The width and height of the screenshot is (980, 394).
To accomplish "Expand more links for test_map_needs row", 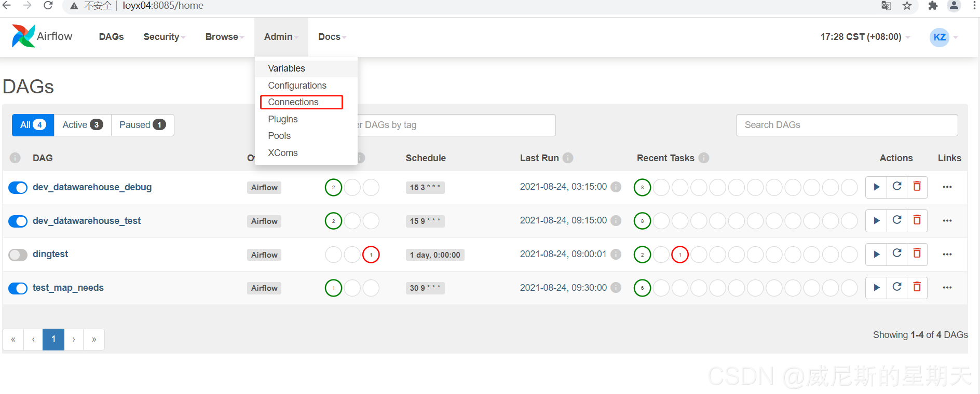I will 947,288.
